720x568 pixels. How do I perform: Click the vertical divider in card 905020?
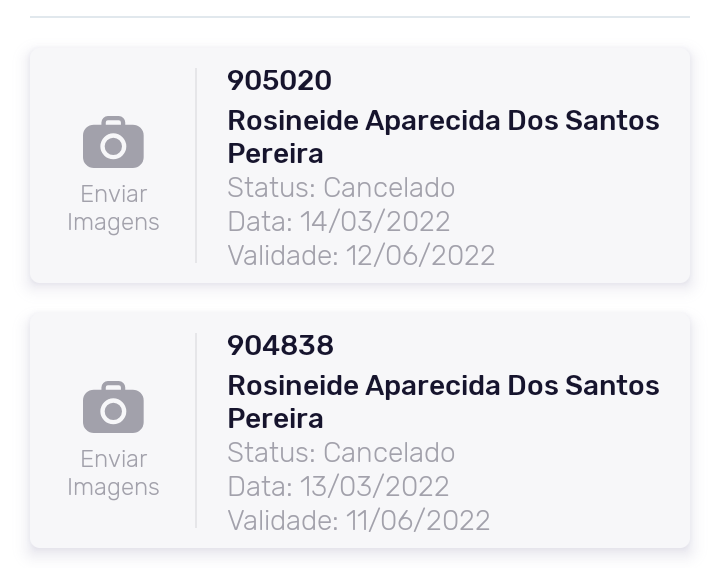[x=196, y=165]
